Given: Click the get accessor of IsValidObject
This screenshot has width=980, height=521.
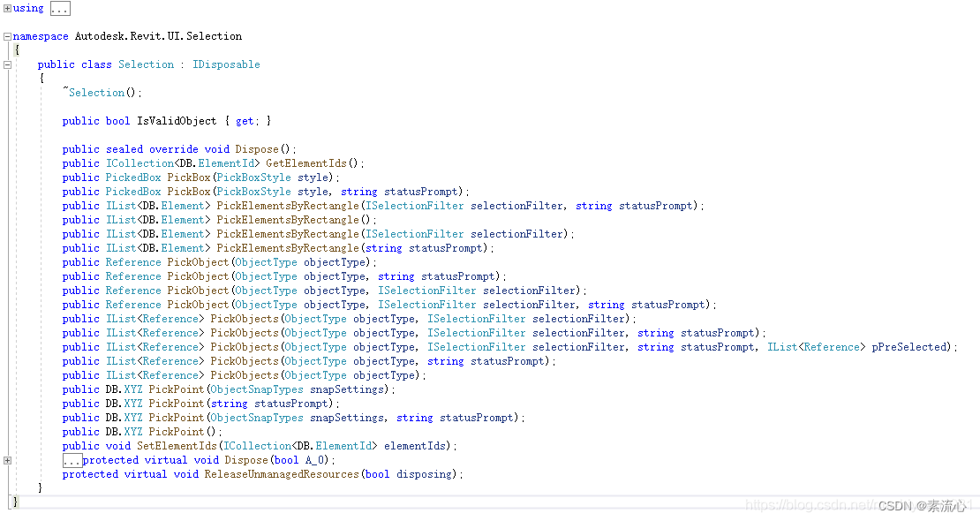Looking at the screenshot, I should [x=245, y=121].
